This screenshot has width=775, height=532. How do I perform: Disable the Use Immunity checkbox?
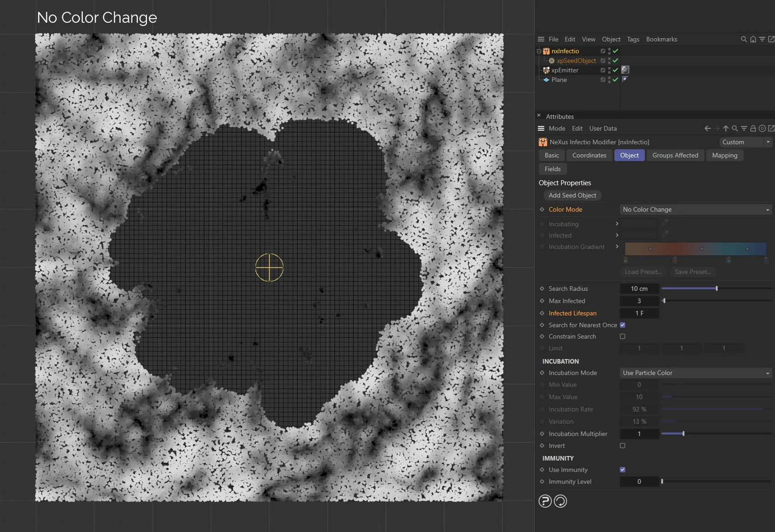[622, 470]
